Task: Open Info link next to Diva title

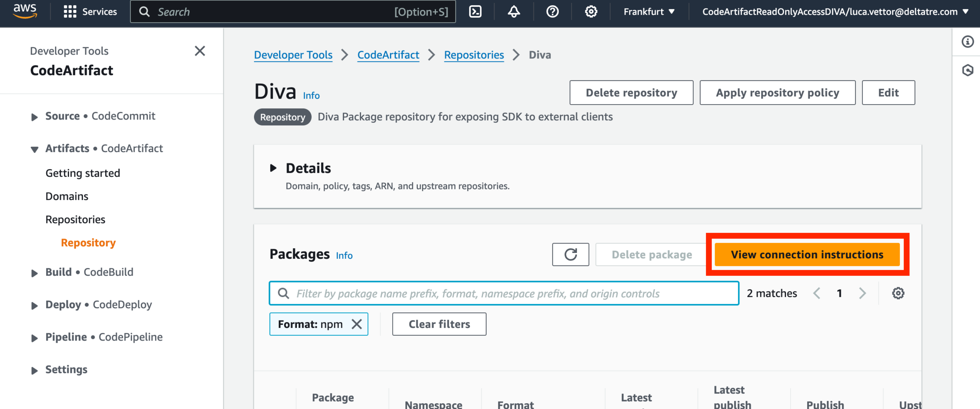Action: pyautogui.click(x=311, y=95)
